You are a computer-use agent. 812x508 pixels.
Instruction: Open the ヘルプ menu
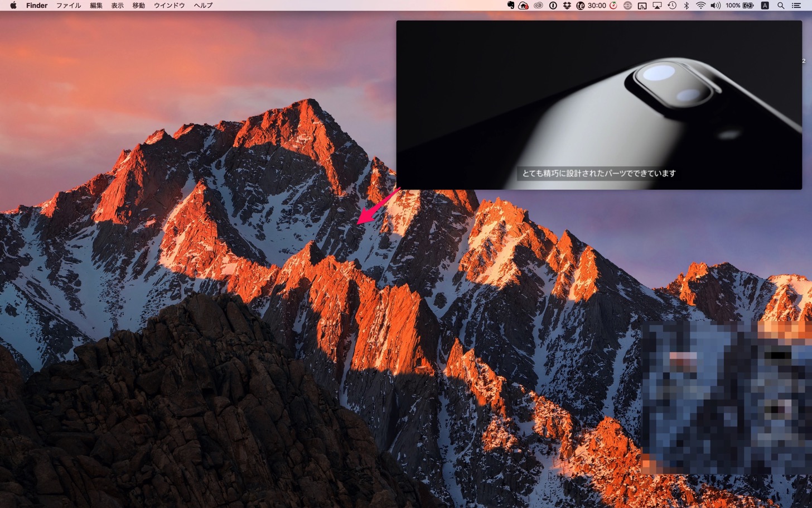coord(203,6)
